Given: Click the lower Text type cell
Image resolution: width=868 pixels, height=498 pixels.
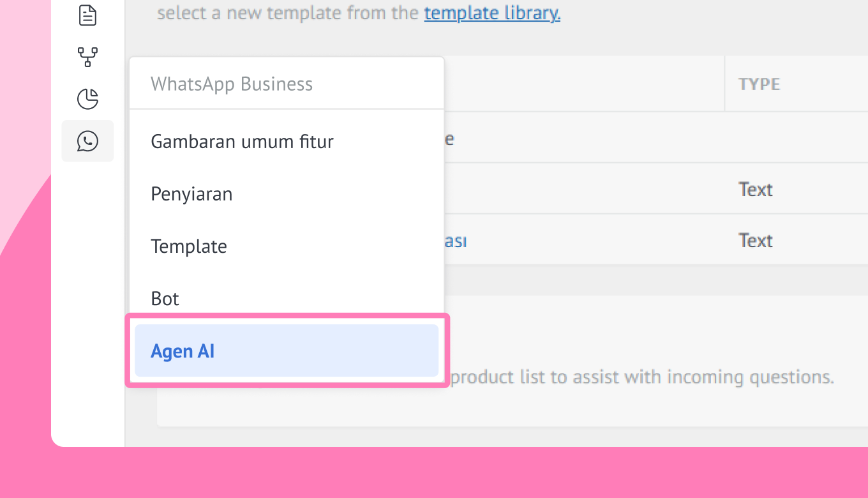Looking at the screenshot, I should click(756, 240).
